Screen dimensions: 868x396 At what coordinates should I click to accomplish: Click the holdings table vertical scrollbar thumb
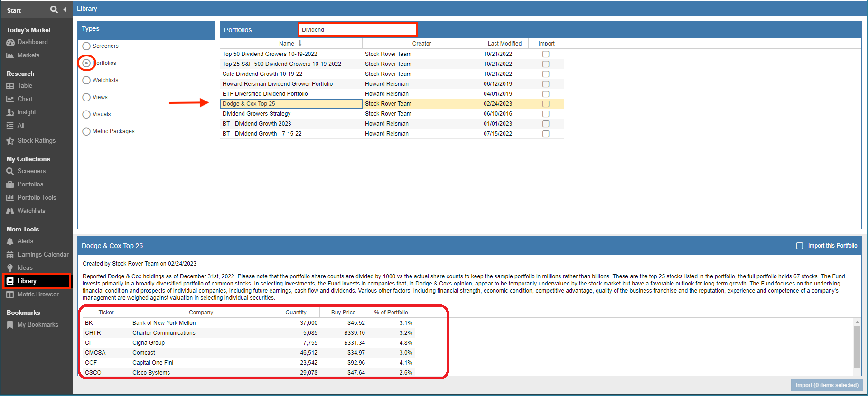point(857,347)
